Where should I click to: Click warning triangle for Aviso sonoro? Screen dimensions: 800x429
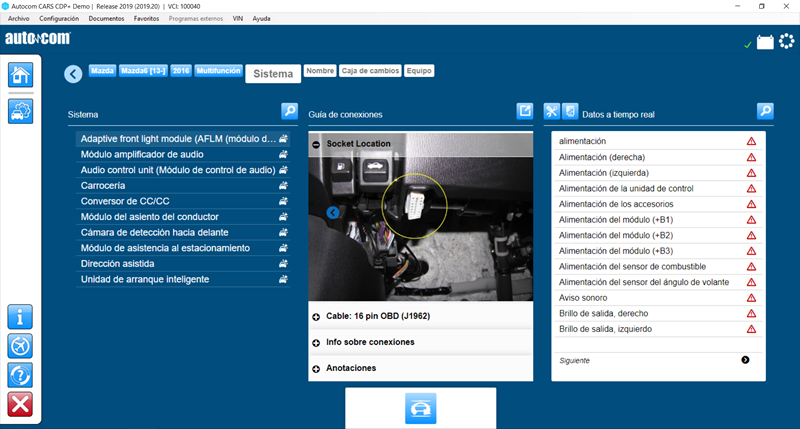[x=751, y=298]
